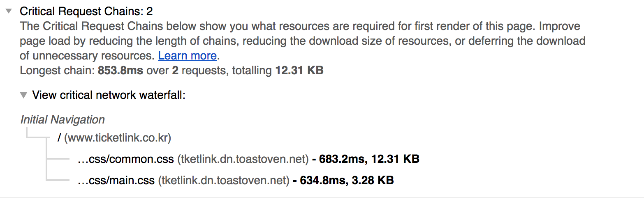Select the css/main.css request entry
This screenshot has width=644, height=199.
click(116, 180)
